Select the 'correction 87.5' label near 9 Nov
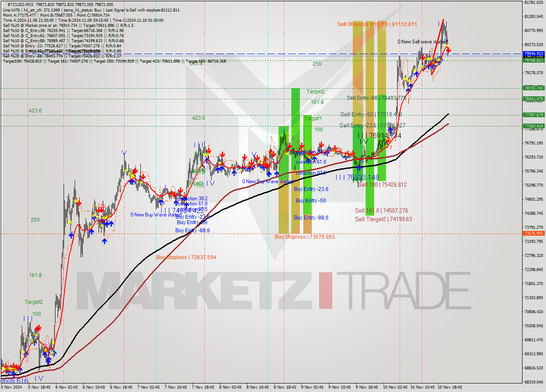The width and height of the screenshot is (546, 392). point(311,173)
